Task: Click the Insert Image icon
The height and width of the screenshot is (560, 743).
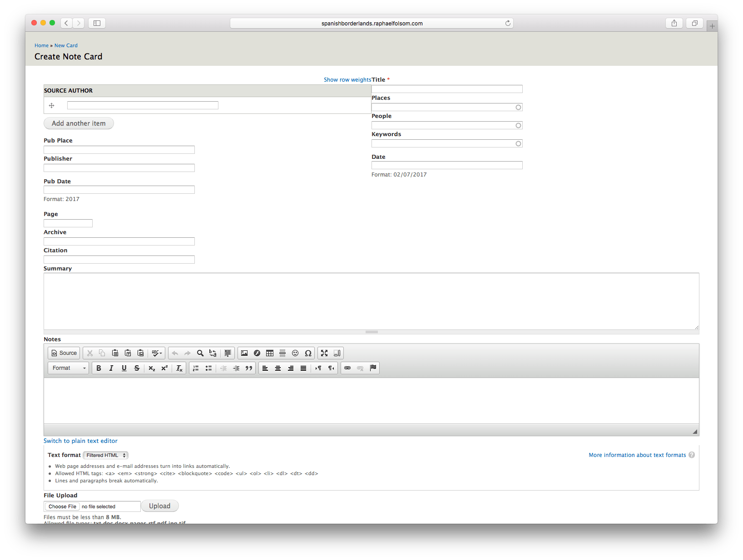Action: 244,353
